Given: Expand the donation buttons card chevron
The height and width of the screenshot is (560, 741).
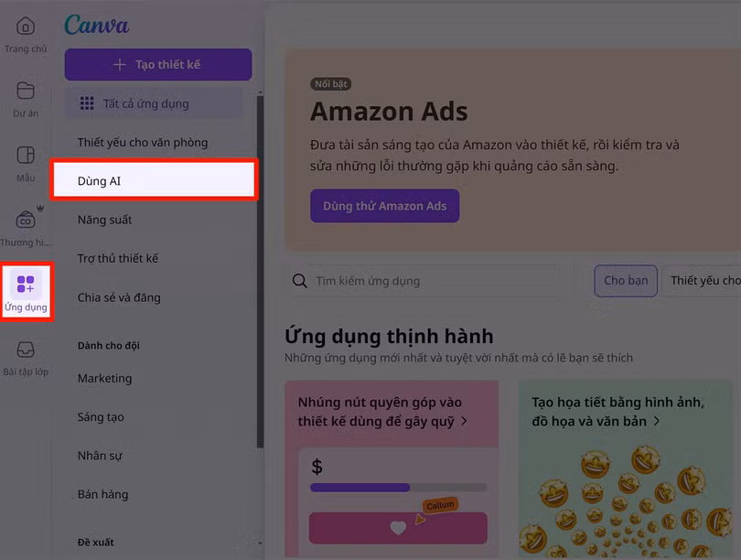Looking at the screenshot, I should tap(465, 421).
